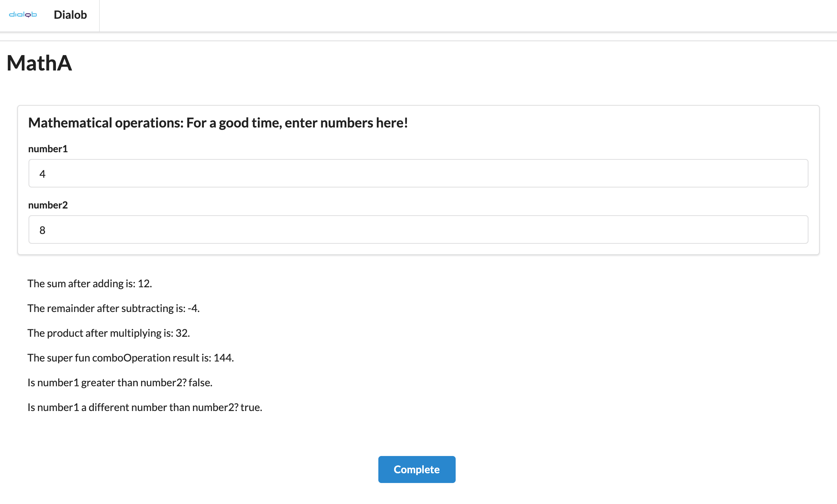Click the dialob logo icon
The height and width of the screenshot is (504, 837).
click(23, 15)
